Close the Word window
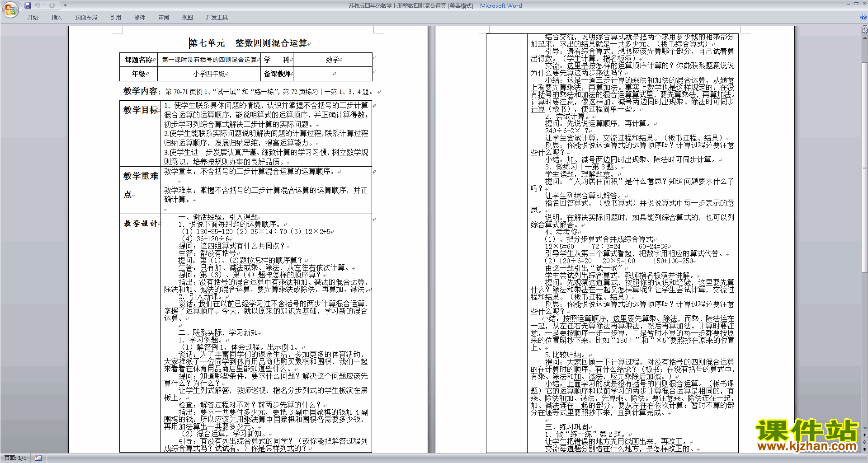This screenshot has height=463, width=868. coord(864,4)
